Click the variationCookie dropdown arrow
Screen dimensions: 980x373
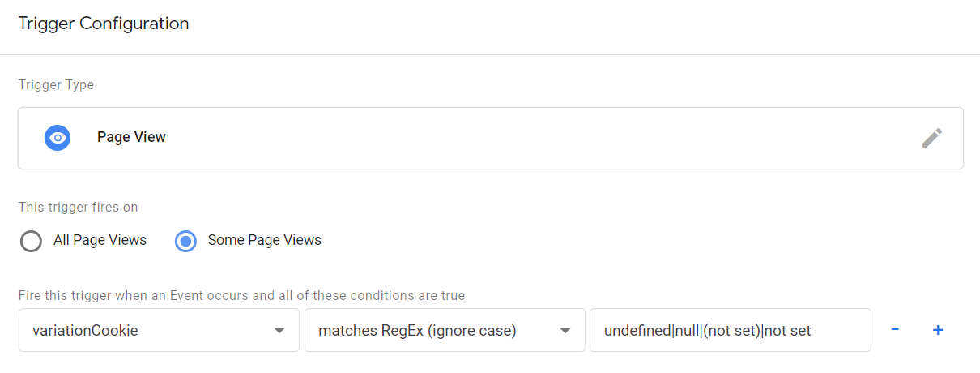[x=279, y=331]
